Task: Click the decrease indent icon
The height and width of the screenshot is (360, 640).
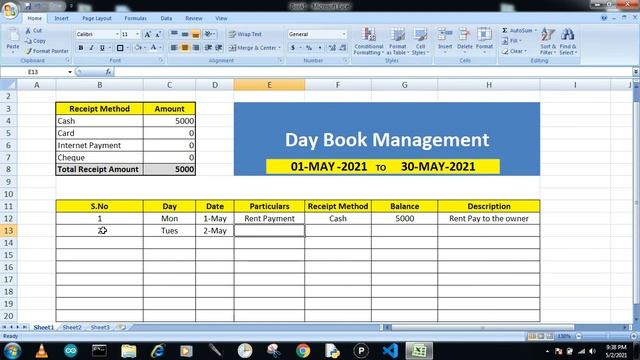Action: [208, 48]
